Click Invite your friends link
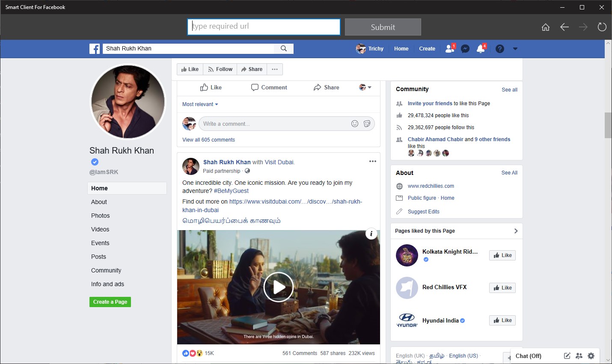 tap(430, 104)
